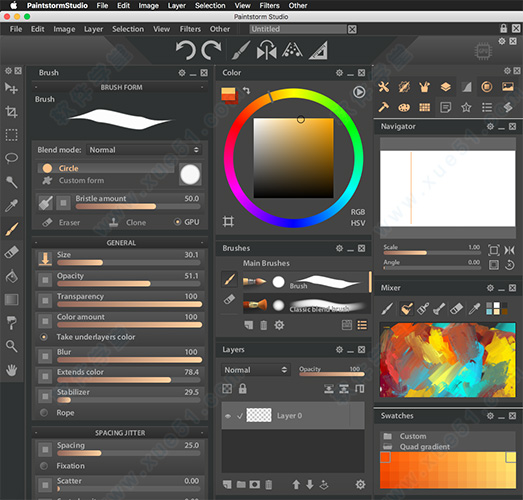Open the Apple menu
This screenshot has width=523, height=500.
pos(14,5)
